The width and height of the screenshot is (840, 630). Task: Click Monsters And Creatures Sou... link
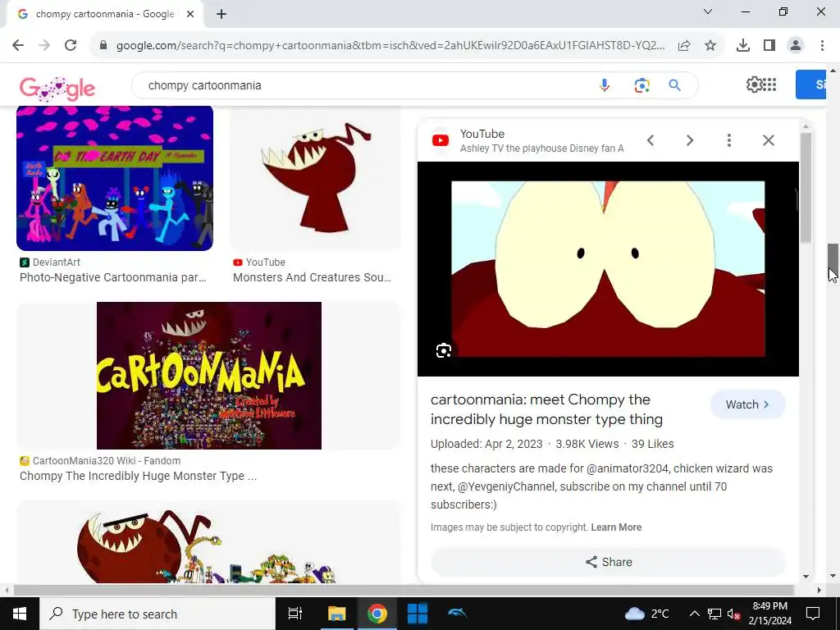(x=312, y=277)
